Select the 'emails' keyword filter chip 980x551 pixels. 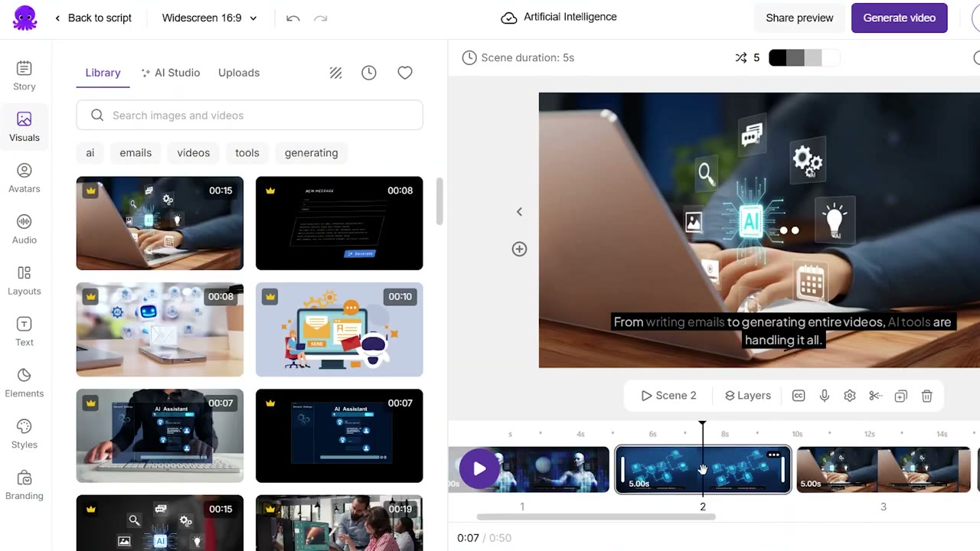point(136,153)
